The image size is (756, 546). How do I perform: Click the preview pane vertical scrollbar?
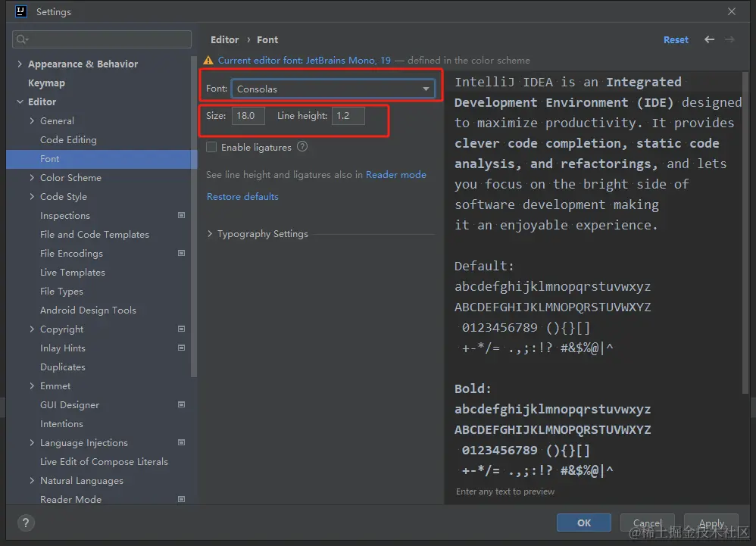point(745,234)
